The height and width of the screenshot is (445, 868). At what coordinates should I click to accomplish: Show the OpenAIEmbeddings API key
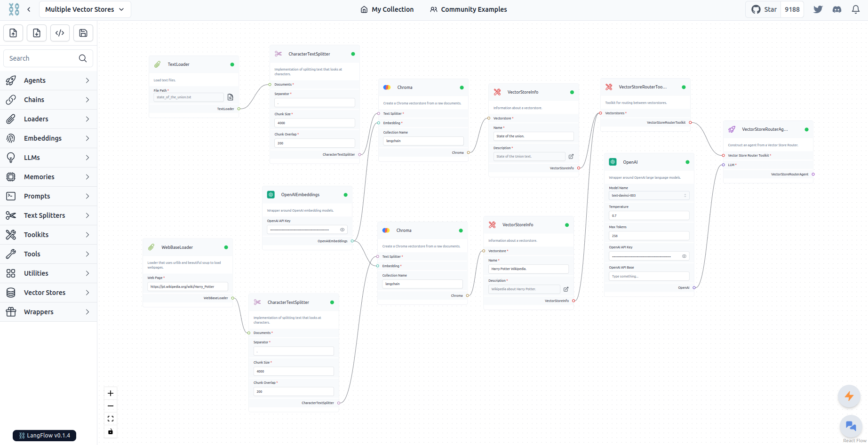tap(342, 230)
